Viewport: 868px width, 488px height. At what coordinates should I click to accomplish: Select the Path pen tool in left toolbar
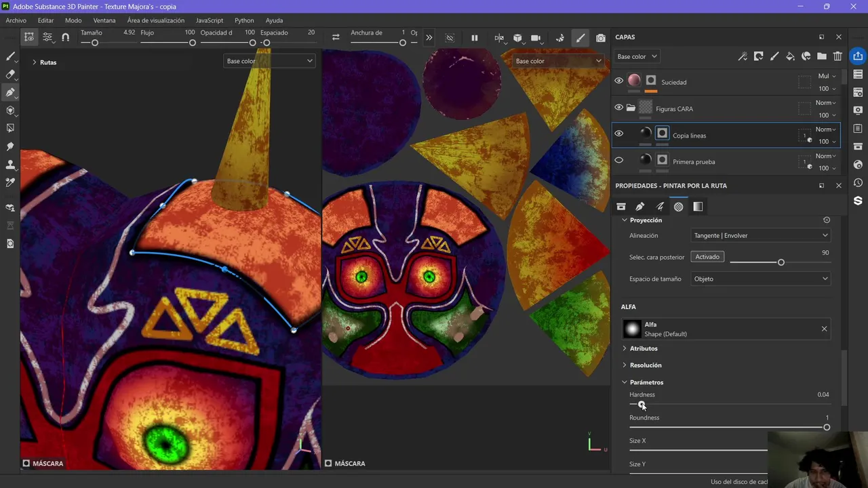tap(10, 92)
